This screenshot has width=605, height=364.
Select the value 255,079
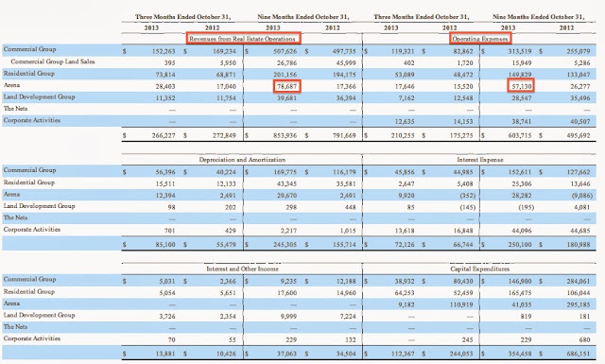(579, 51)
